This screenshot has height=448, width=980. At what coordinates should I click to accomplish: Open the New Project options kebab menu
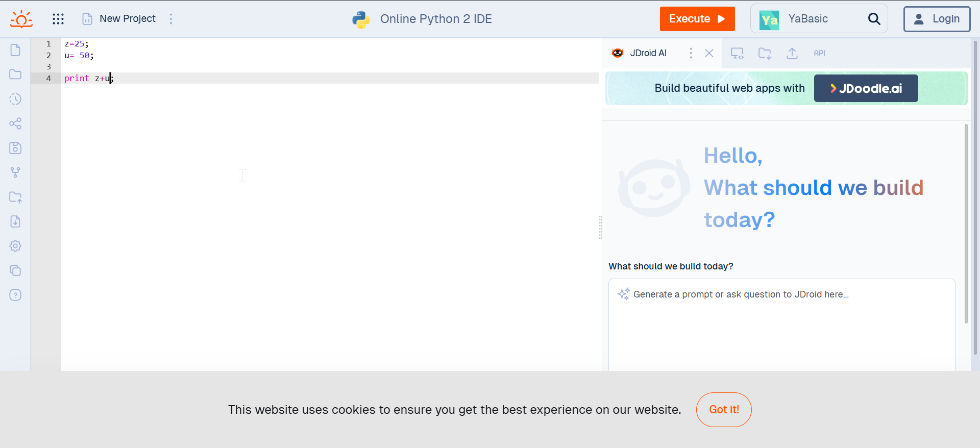(x=171, y=19)
